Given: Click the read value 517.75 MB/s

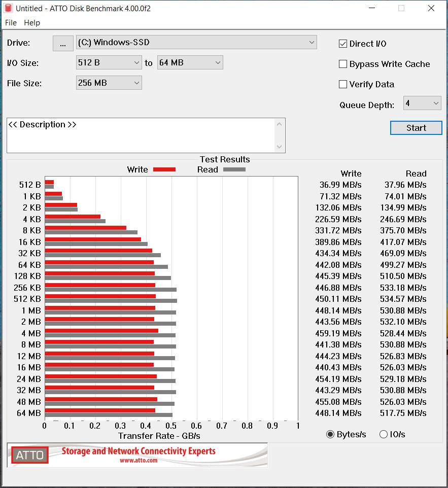Looking at the screenshot, I should click(x=403, y=413).
